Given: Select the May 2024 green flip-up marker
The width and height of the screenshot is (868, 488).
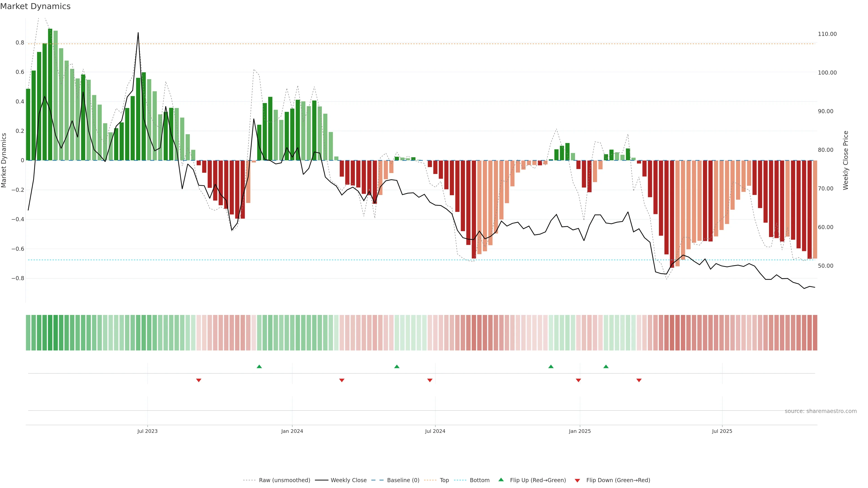Looking at the screenshot, I should [x=397, y=366].
